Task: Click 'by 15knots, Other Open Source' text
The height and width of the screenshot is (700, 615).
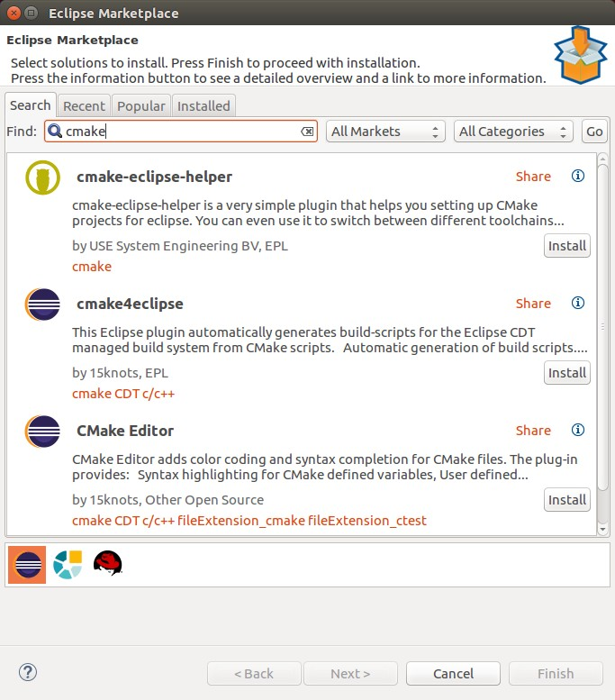Action: [x=167, y=500]
